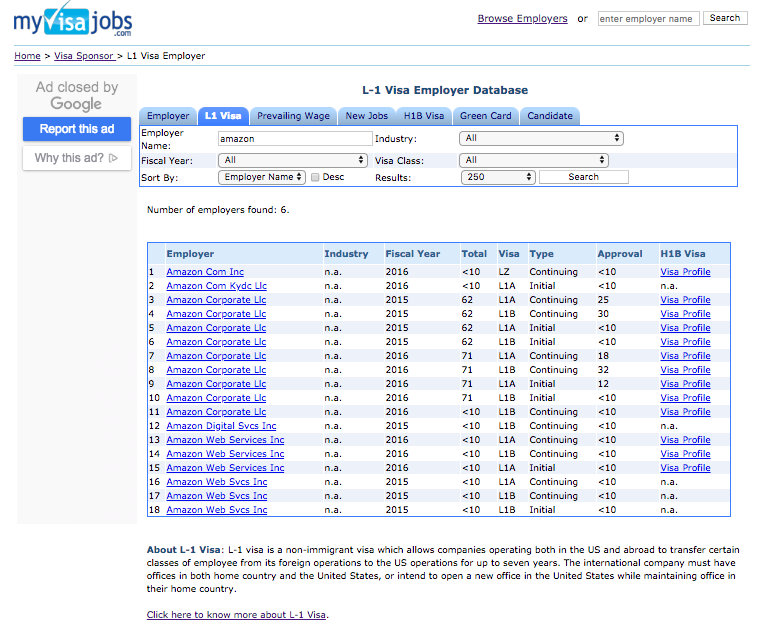Open Visa Sponsor breadcrumb link
Viewport: 758px width, 627px height.
point(84,56)
